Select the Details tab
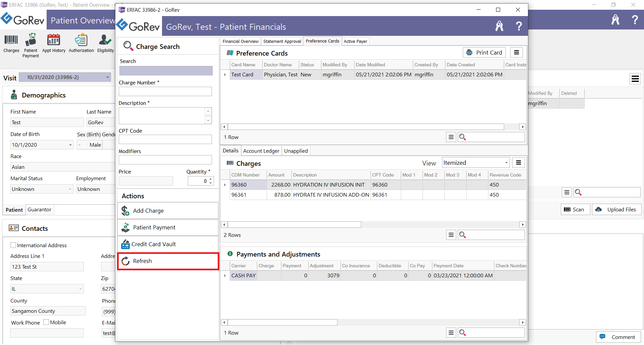The width and height of the screenshot is (644, 345). coord(230,151)
